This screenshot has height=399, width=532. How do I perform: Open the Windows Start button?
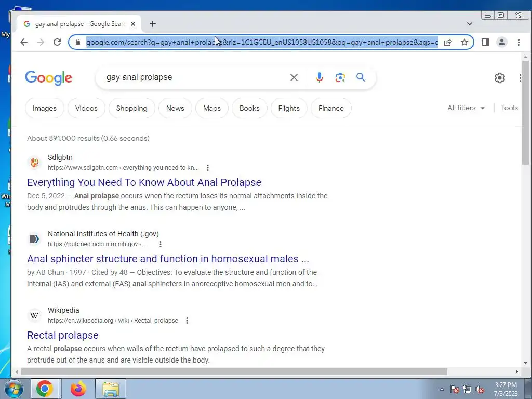click(13, 389)
